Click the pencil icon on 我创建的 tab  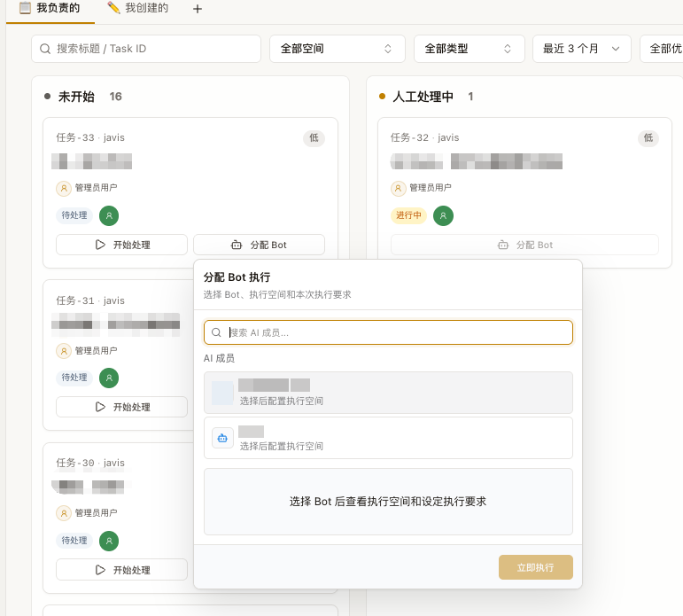pyautogui.click(x=113, y=7)
